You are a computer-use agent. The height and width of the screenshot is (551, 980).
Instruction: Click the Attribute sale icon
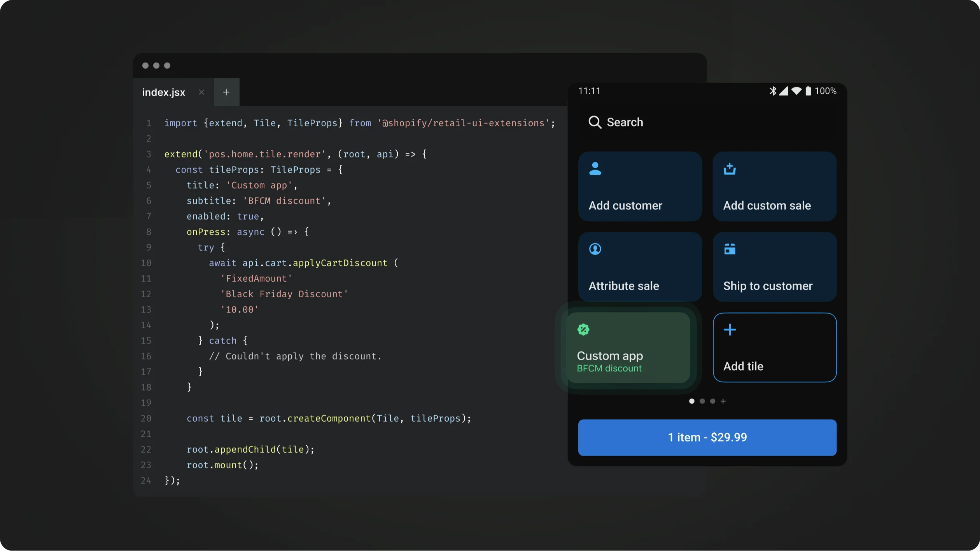click(595, 249)
